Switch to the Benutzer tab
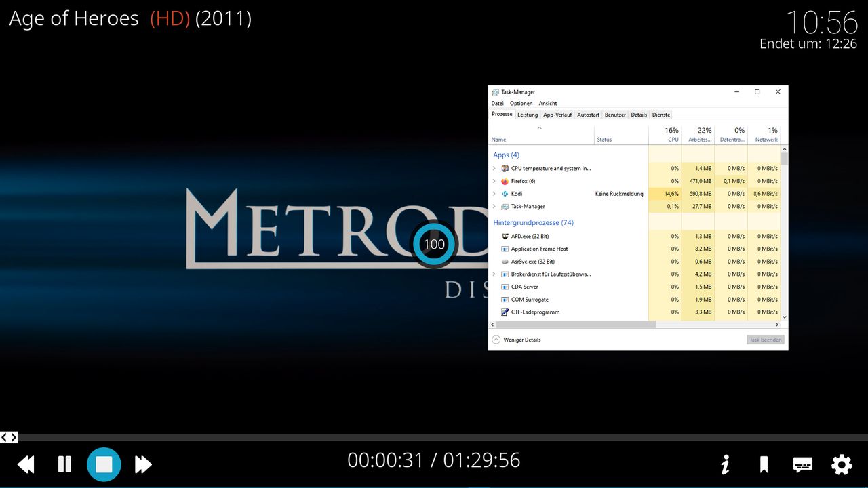 pyautogui.click(x=616, y=115)
